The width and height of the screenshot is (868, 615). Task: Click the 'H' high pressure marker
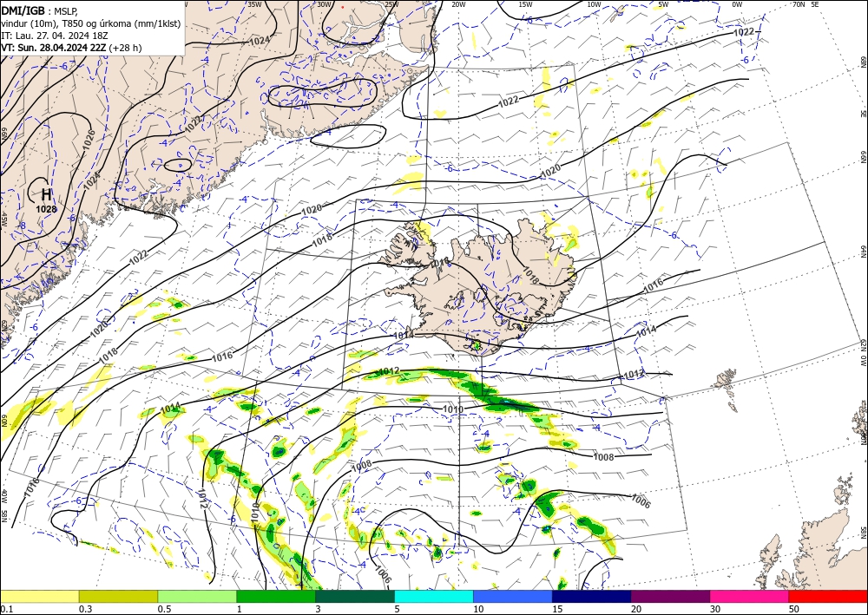pyautogui.click(x=47, y=194)
